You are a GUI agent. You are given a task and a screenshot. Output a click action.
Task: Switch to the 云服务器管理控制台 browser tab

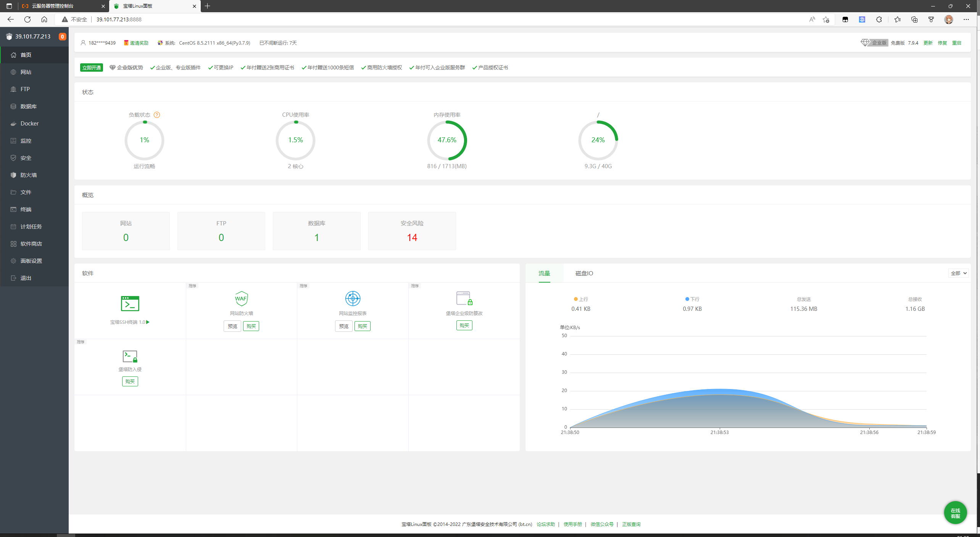[63, 6]
